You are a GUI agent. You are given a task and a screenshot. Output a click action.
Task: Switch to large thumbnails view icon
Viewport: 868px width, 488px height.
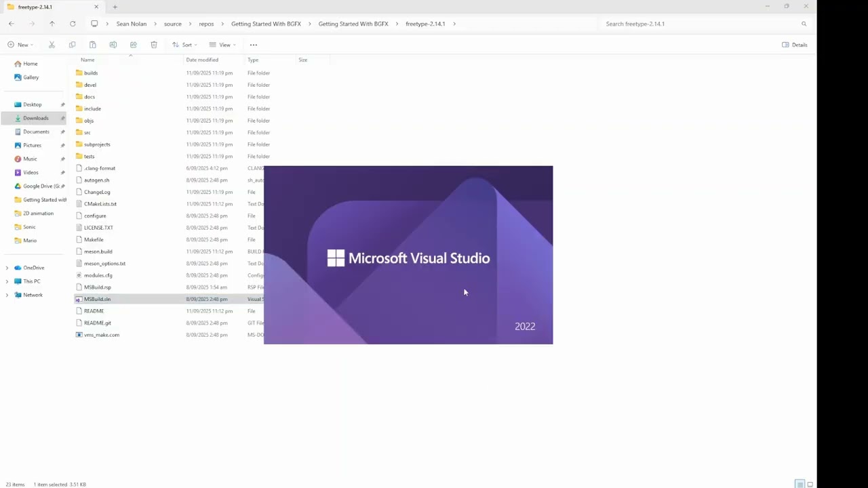point(810,485)
